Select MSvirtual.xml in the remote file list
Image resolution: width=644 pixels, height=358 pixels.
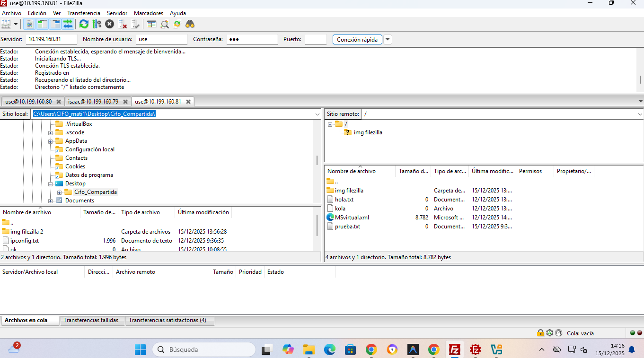[352, 218]
